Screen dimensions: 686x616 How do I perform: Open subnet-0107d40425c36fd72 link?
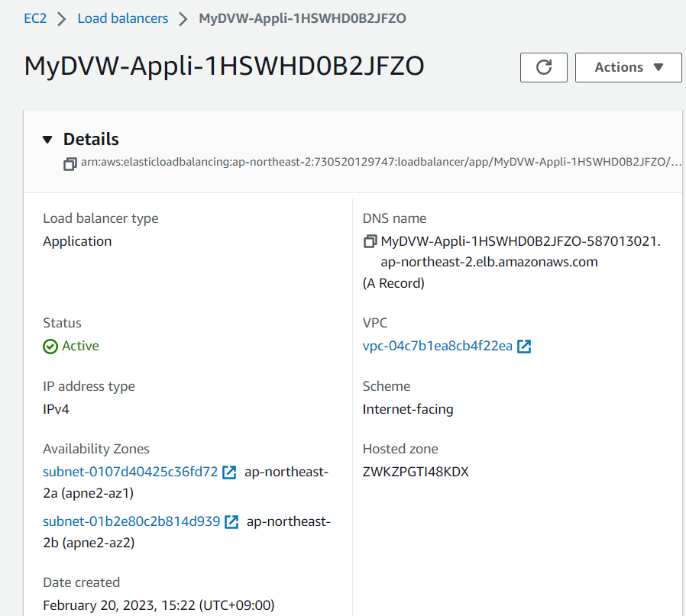[x=131, y=472]
